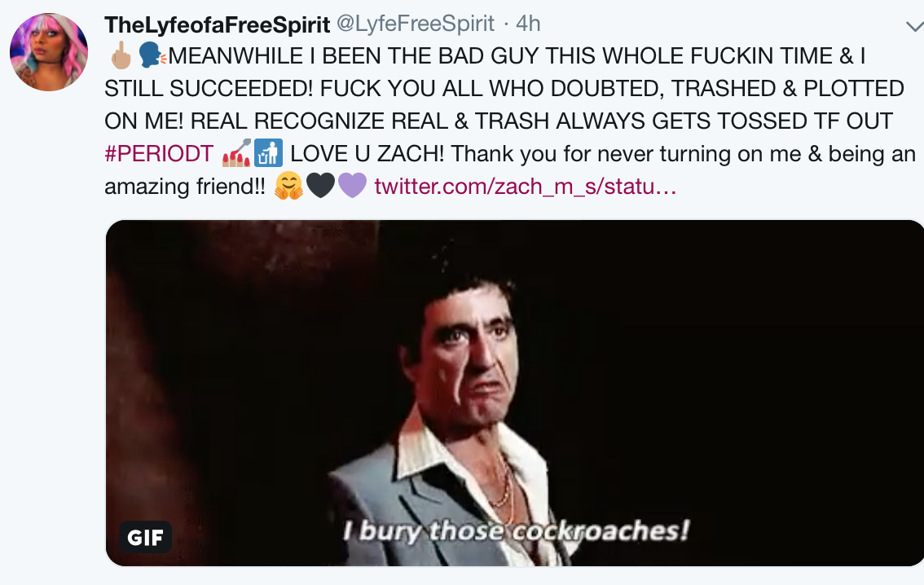Image resolution: width=924 pixels, height=585 pixels.
Task: Open the TheLyfeofaFreeSpirit profile avatar
Action: 49,52
